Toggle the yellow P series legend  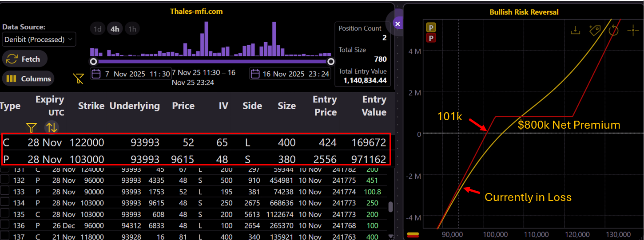[430, 28]
